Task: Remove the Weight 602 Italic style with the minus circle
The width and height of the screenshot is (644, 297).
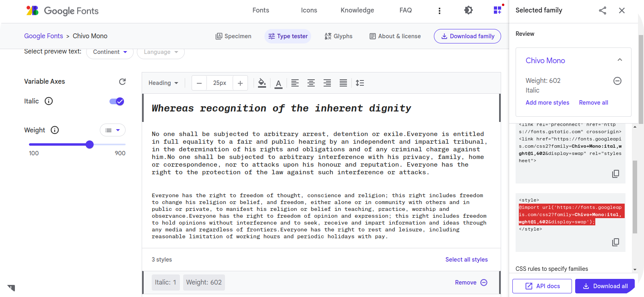Action: (617, 81)
